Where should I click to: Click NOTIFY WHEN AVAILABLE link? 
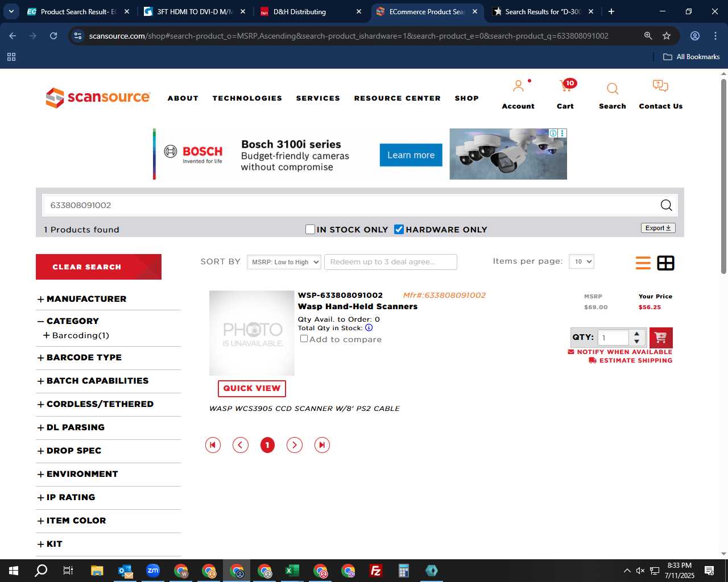620,352
